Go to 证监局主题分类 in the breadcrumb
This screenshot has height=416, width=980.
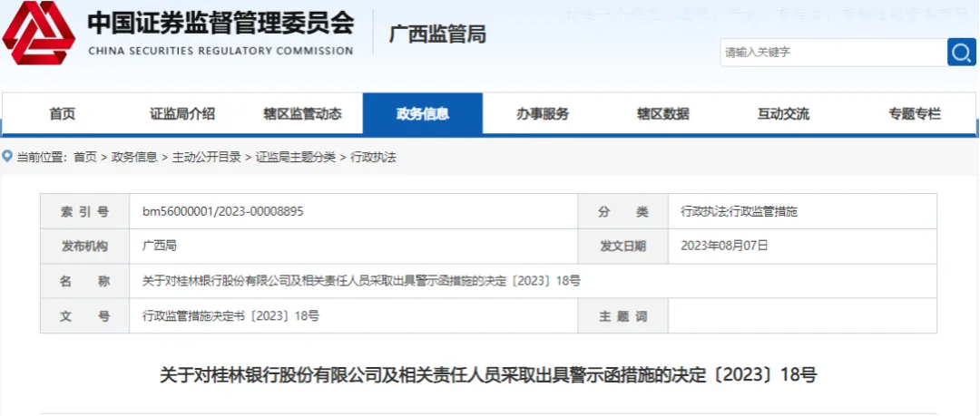[x=296, y=158]
